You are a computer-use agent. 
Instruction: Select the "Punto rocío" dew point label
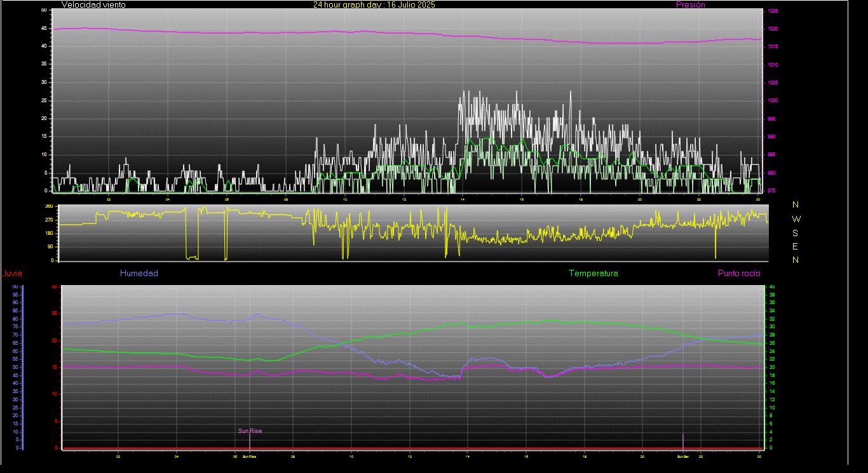739,273
